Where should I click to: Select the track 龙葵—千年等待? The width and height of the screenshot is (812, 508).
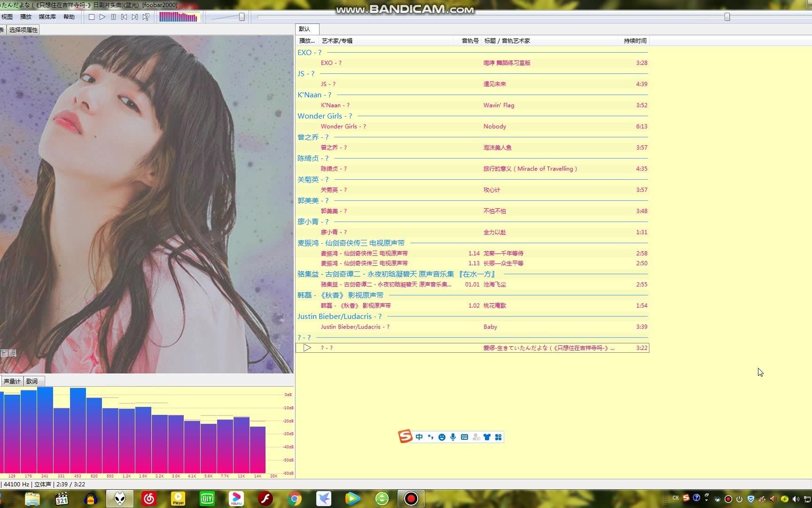(472, 254)
